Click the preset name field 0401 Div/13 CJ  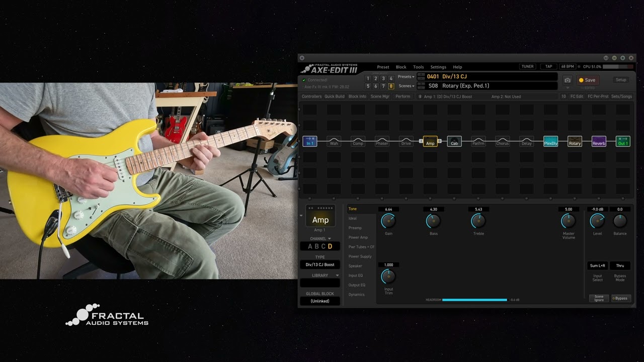(x=491, y=76)
